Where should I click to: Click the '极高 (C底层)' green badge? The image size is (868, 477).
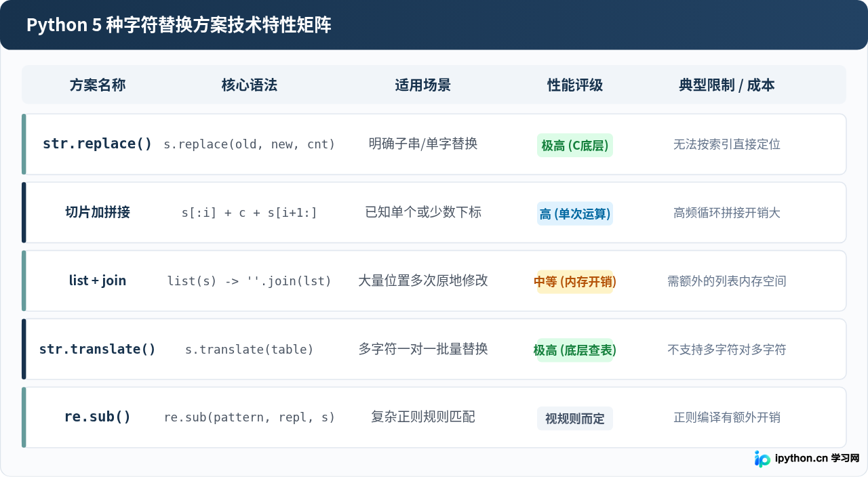point(575,145)
